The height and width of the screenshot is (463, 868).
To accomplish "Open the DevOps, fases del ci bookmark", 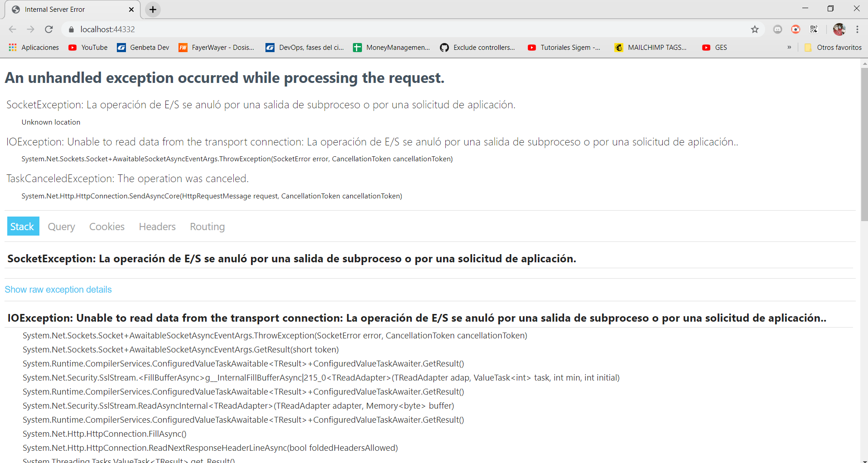I will coord(305,48).
